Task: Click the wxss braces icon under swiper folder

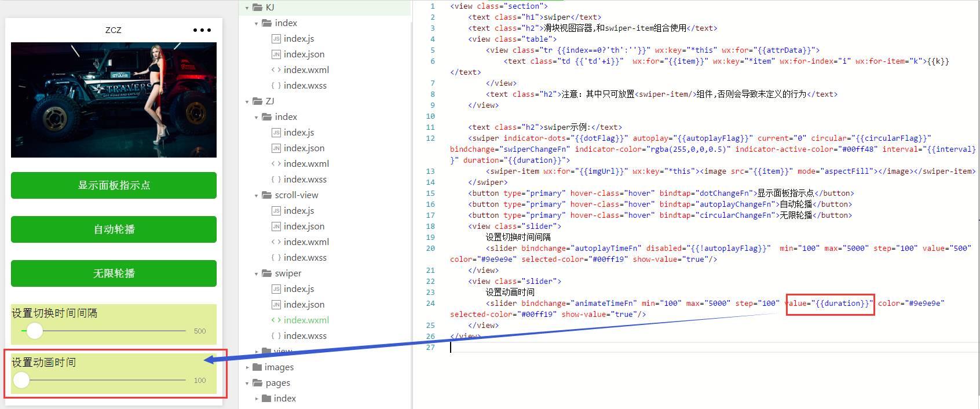Action: [x=276, y=336]
